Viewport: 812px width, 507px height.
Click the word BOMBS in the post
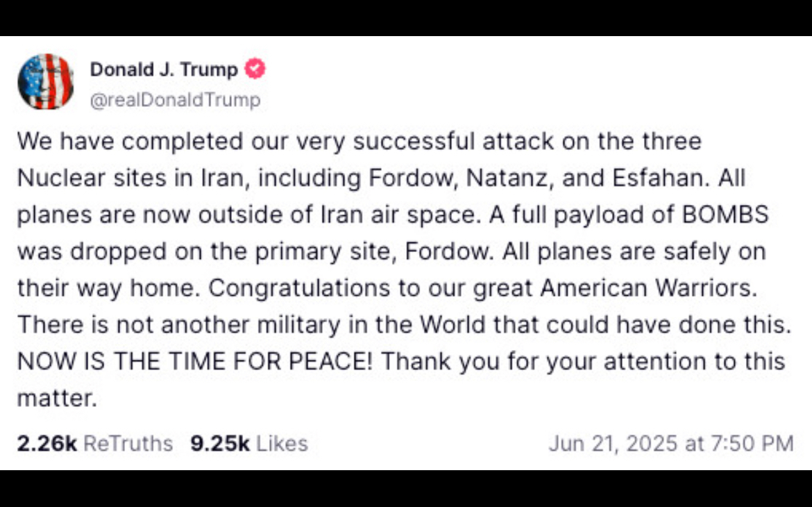click(725, 215)
